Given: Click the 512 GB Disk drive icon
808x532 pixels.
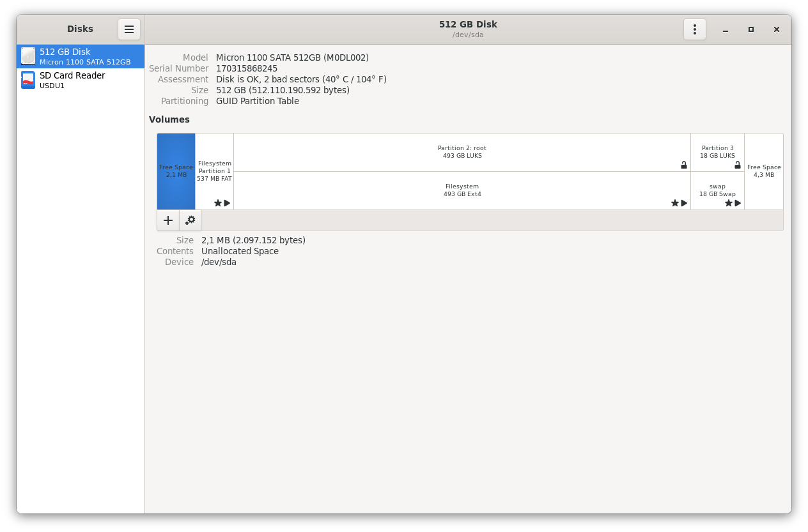Looking at the screenshot, I should click(27, 56).
